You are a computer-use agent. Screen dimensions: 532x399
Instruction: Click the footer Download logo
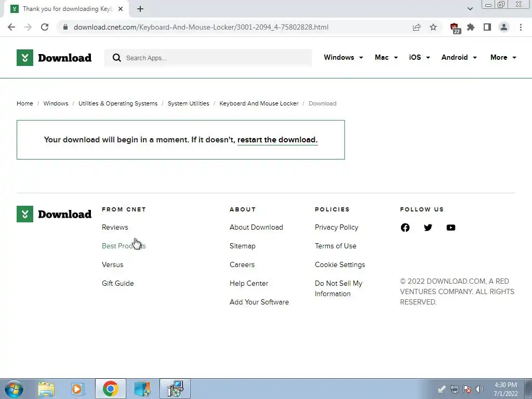[x=54, y=214]
